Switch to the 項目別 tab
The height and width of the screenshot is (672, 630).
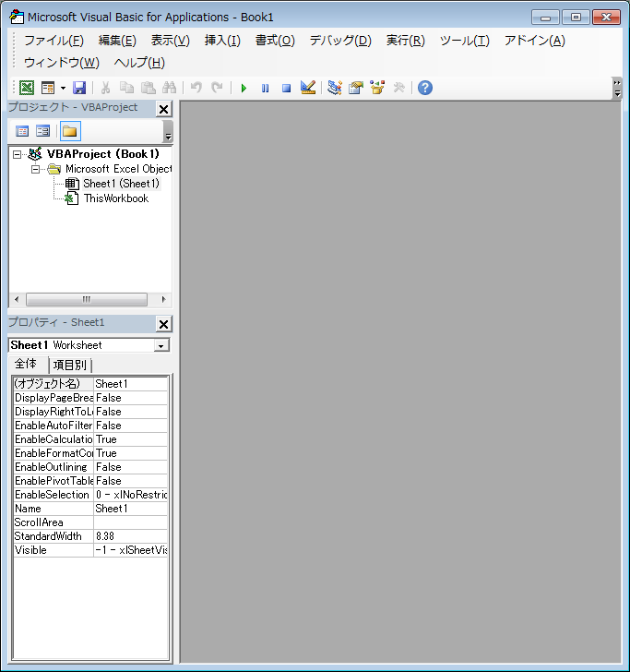70,366
